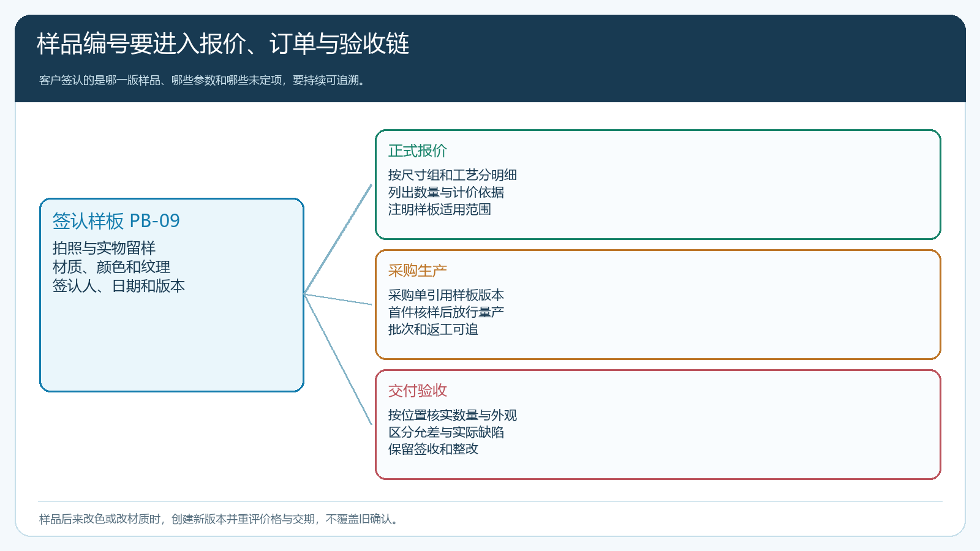Select the line 注明样板适用范围
This screenshot has width=980, height=551.
440,209
